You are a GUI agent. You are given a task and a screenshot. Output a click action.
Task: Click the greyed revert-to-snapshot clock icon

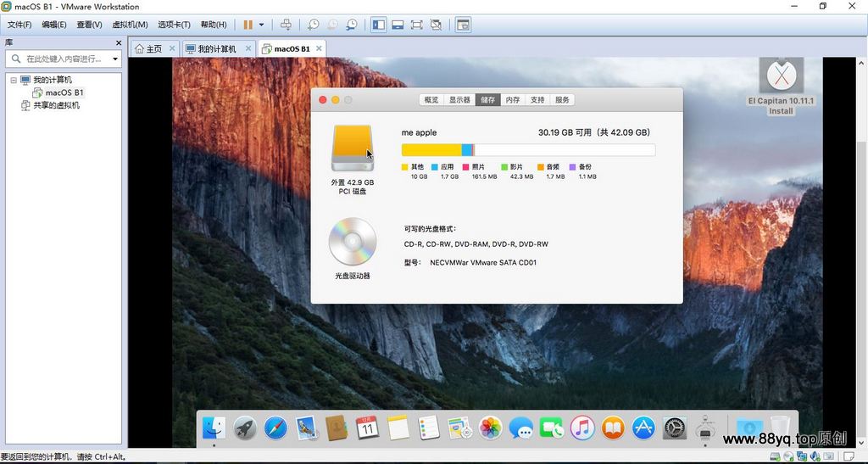point(332,25)
